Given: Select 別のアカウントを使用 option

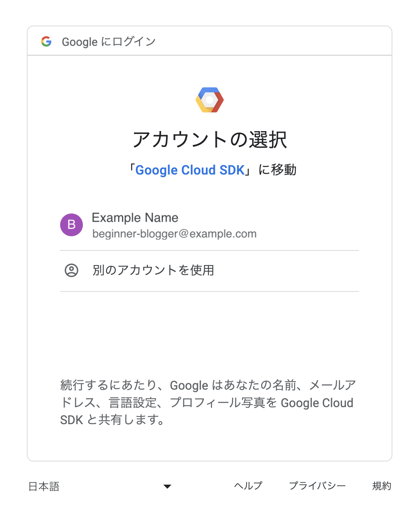Looking at the screenshot, I should pos(153,270).
